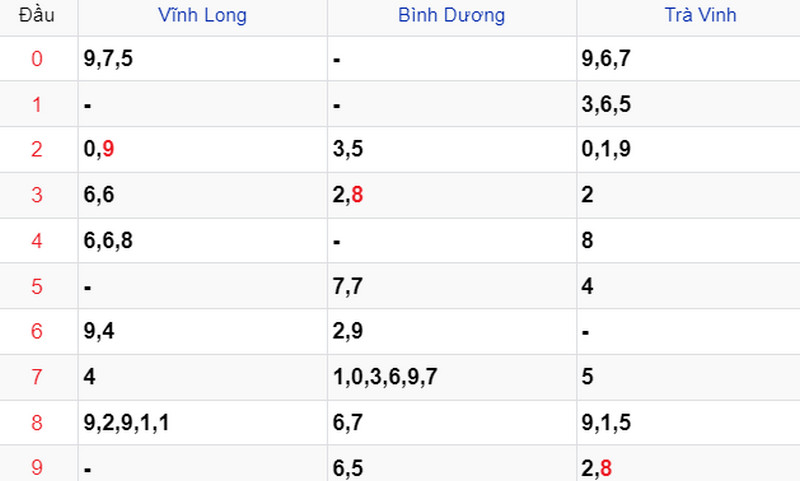Image resolution: width=800 pixels, height=481 pixels.
Task: Select Vĩnh Long cell 9,2,9,1,1
Action: point(127,423)
